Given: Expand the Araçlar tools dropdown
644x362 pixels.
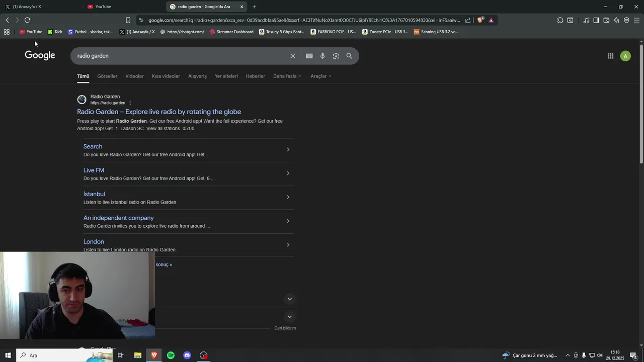Looking at the screenshot, I should click(x=321, y=76).
